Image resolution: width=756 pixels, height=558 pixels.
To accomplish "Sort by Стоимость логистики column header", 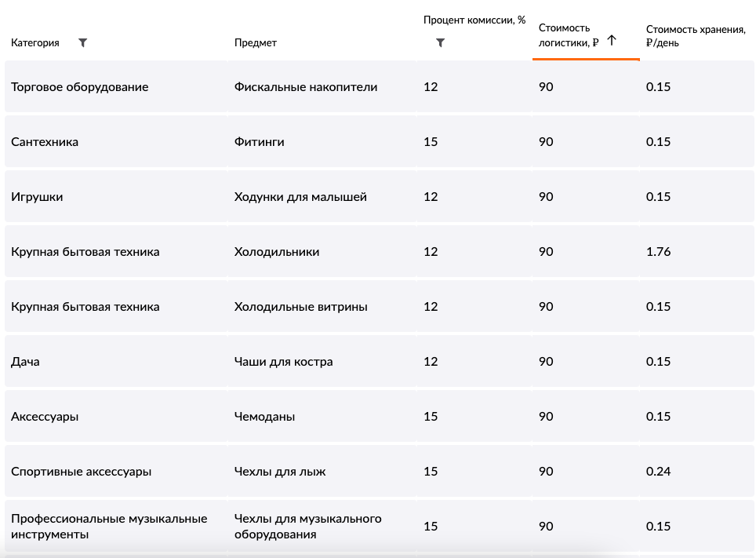I will (569, 35).
